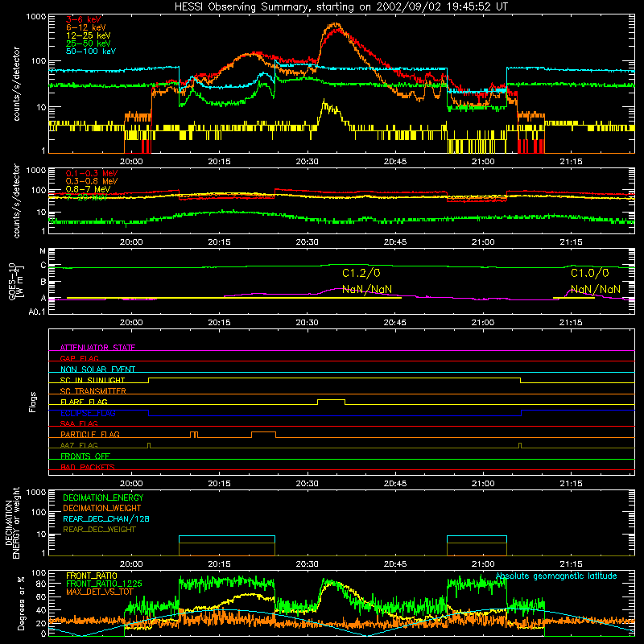
Task: Select the MAX_DET_VS_TOT legend label
Action: pyautogui.click(x=100, y=592)
